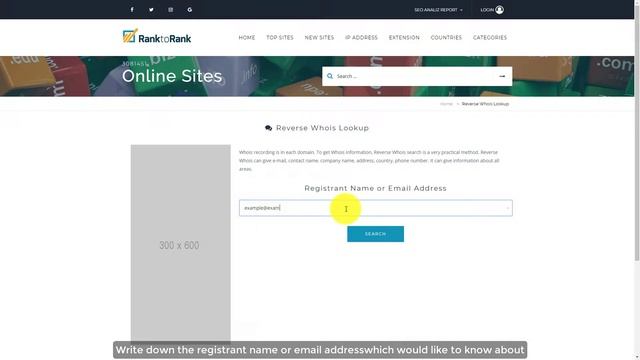Viewport: 640px width, 360px height.
Task: Open the Instagram social icon
Action: pyautogui.click(x=171, y=9)
